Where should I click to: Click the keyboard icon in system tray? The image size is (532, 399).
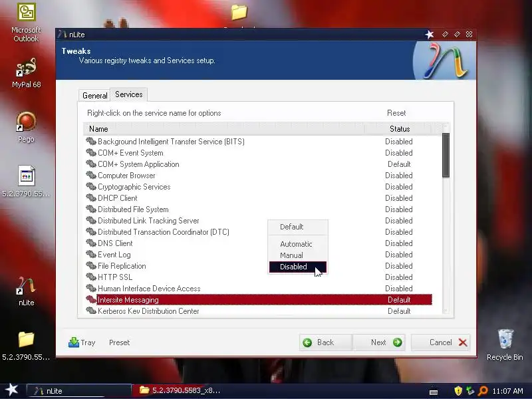(x=434, y=392)
